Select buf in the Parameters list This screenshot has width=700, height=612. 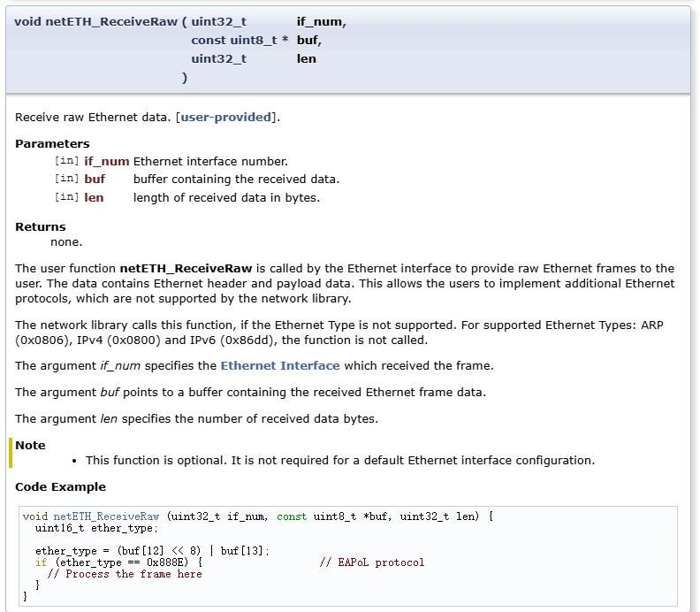(x=95, y=179)
